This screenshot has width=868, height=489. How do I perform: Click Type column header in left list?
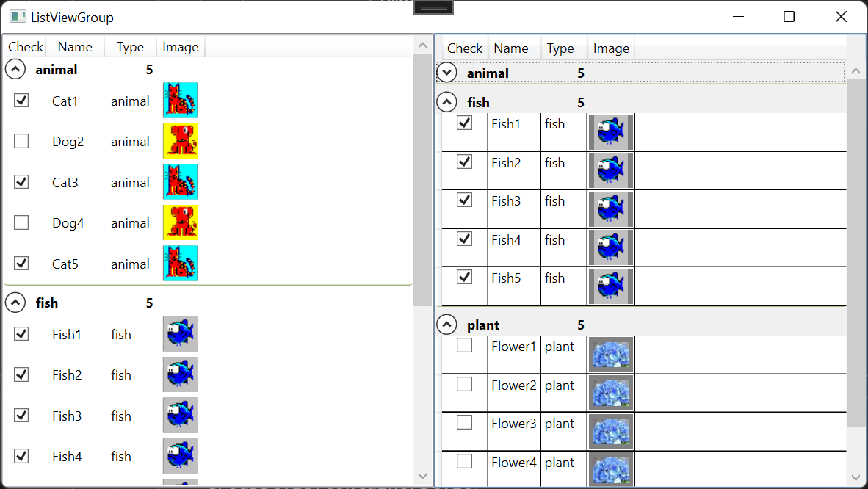point(130,47)
